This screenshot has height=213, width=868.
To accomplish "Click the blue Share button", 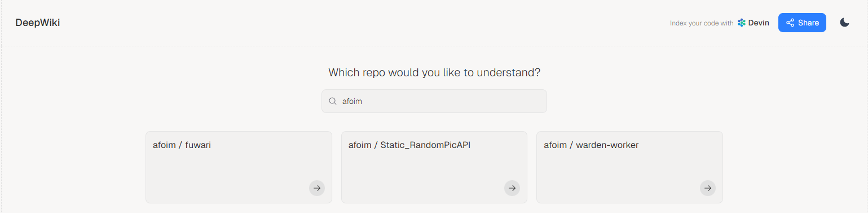I will (x=802, y=23).
